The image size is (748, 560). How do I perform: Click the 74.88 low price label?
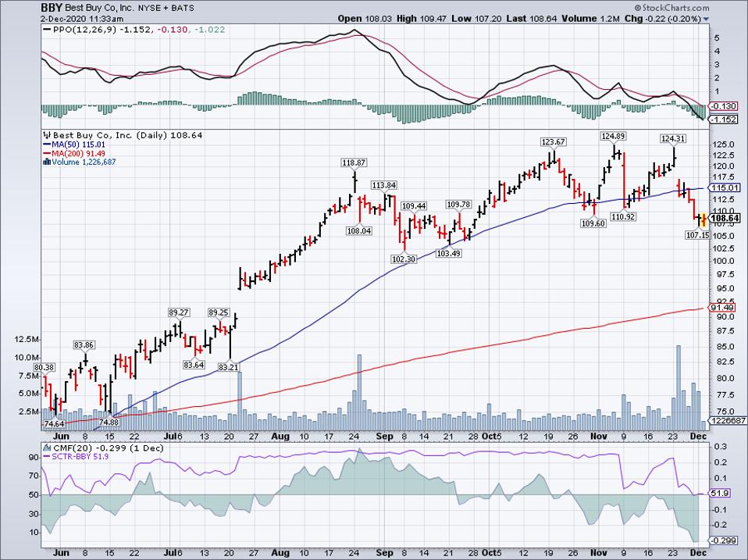pyautogui.click(x=109, y=422)
